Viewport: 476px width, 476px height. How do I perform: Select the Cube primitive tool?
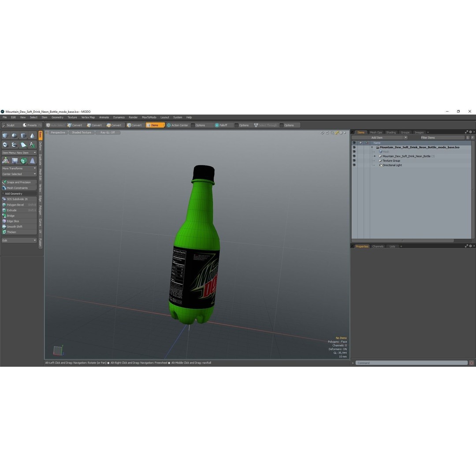[5, 135]
